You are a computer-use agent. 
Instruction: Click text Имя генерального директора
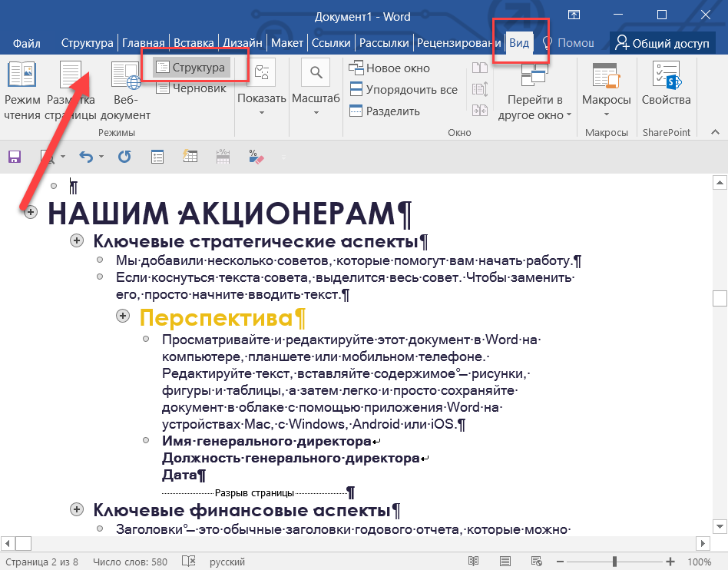[267, 441]
